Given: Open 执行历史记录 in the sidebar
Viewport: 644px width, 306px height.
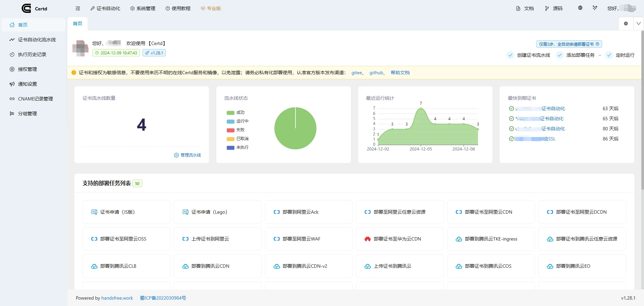Looking at the screenshot, I should (x=33, y=54).
